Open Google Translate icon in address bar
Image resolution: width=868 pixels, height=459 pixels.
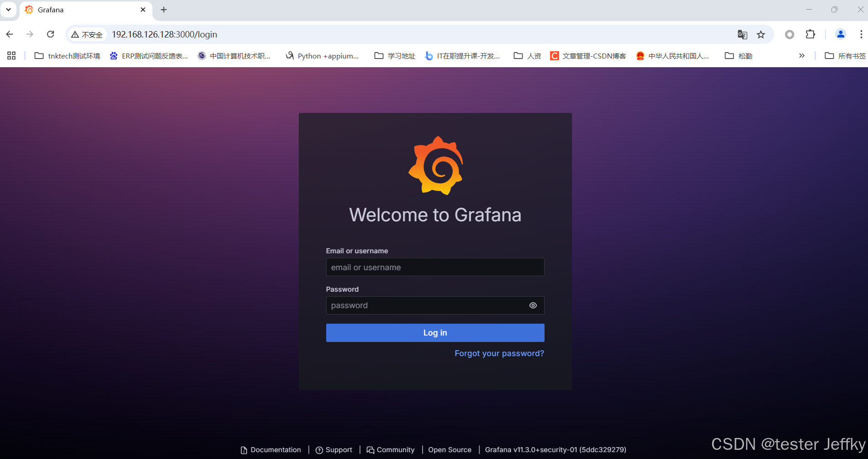(x=742, y=34)
